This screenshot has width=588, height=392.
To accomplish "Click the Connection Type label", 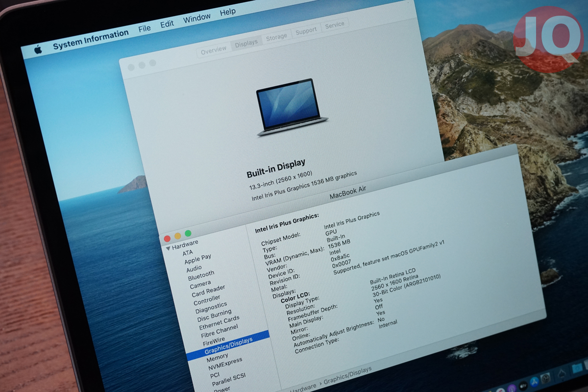I will point(317,345).
